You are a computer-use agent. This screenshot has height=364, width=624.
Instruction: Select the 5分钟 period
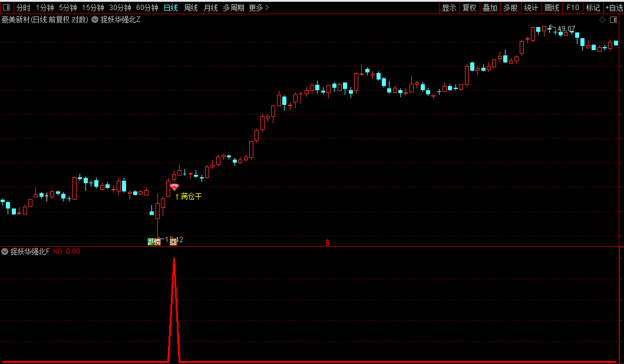click(x=68, y=8)
